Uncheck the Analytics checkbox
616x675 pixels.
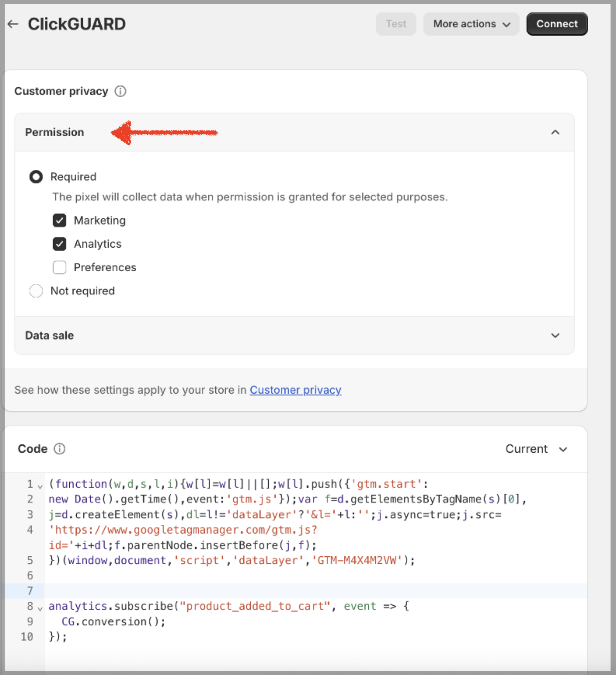[60, 244]
